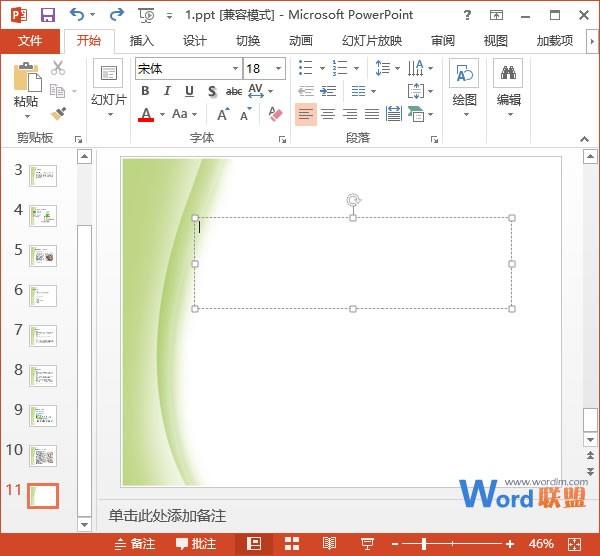Toggle underline formatting
Screen dimensions: 600x556
(x=189, y=91)
